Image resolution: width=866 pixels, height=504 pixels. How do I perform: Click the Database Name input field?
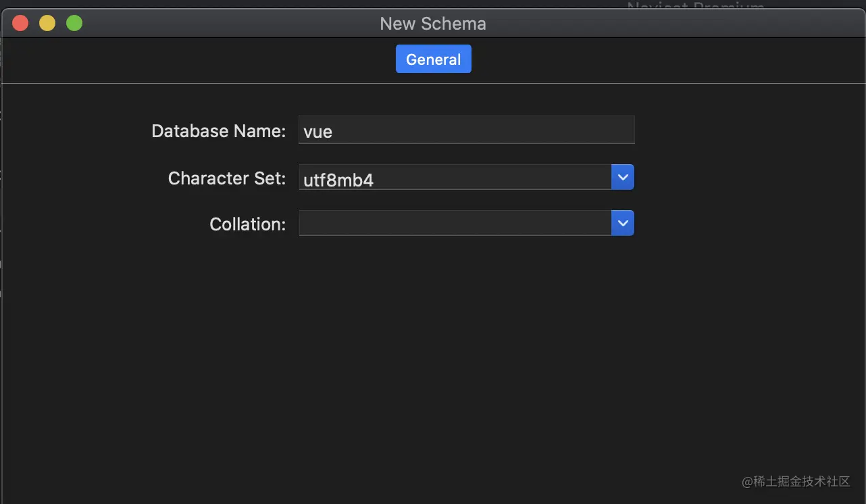466,130
